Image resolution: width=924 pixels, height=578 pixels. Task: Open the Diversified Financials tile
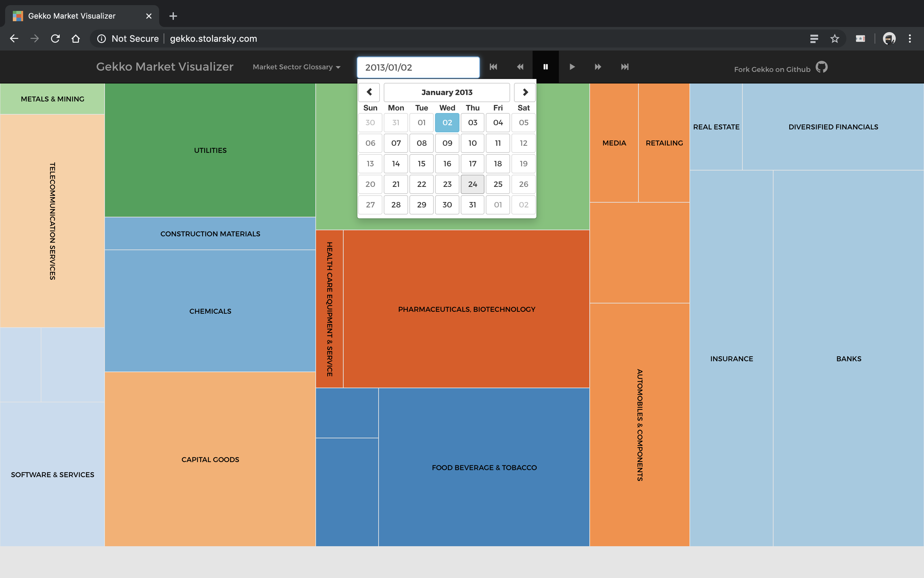click(833, 127)
